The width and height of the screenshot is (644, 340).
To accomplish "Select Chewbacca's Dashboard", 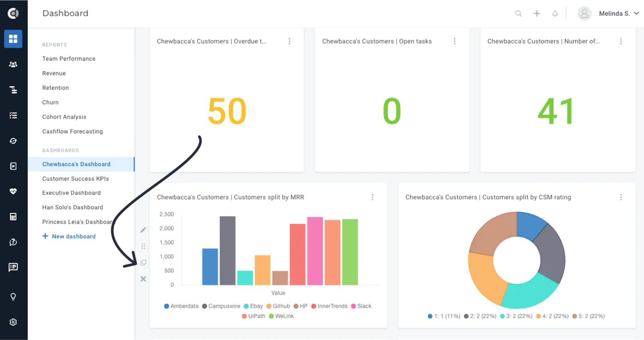I will click(81, 164).
